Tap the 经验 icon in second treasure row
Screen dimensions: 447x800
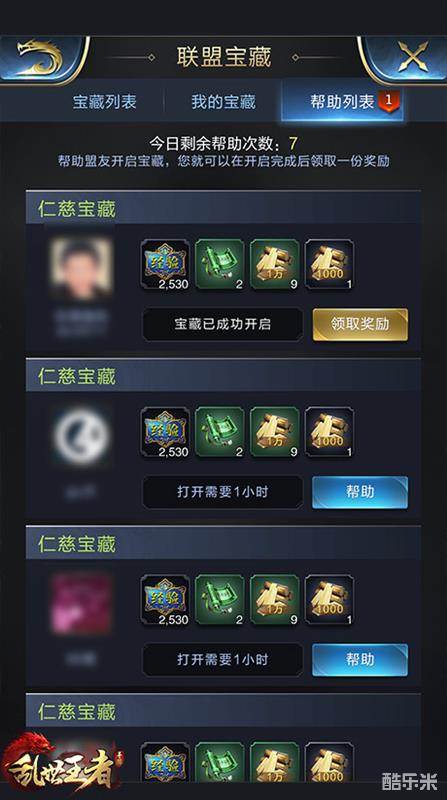pos(165,432)
